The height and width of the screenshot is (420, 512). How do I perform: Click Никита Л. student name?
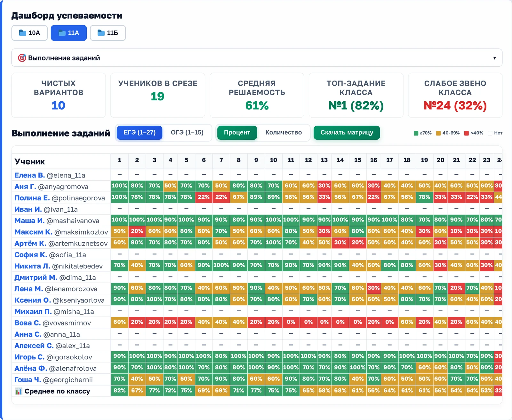pyautogui.click(x=32, y=266)
